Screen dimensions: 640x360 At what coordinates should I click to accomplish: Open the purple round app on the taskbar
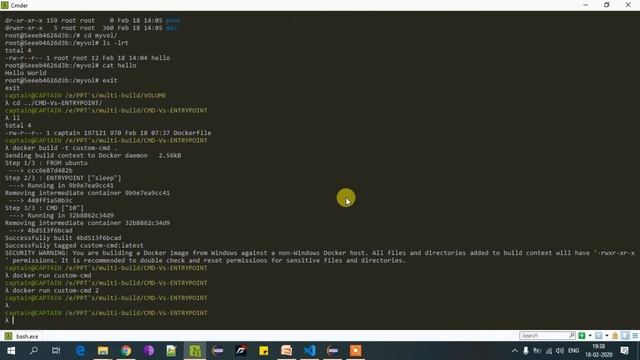pyautogui.click(x=149, y=351)
